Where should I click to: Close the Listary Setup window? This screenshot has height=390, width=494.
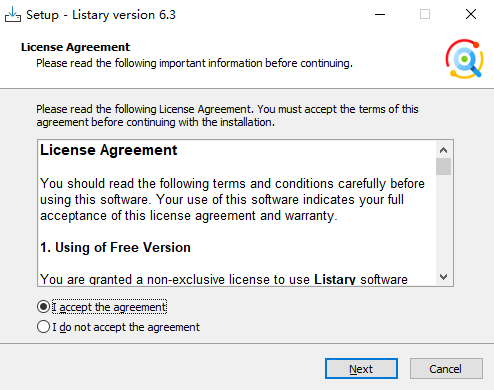click(x=471, y=14)
